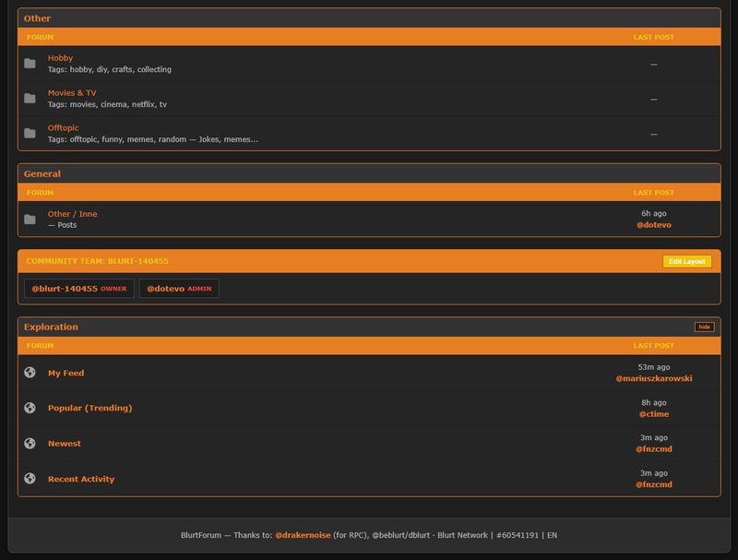Open @ctime profile link
This screenshot has width=738, height=560.
[x=654, y=414]
